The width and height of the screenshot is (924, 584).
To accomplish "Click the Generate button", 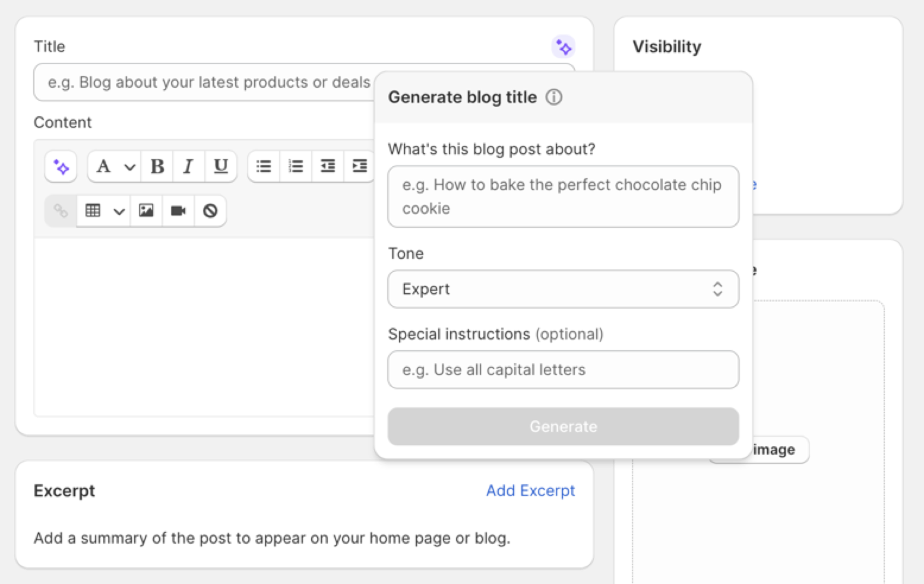I will (563, 426).
